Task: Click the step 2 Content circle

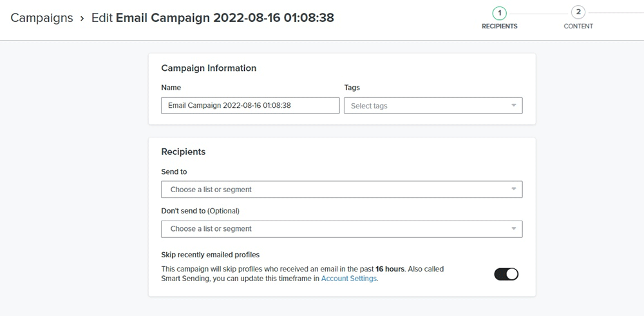Action: 578,12
